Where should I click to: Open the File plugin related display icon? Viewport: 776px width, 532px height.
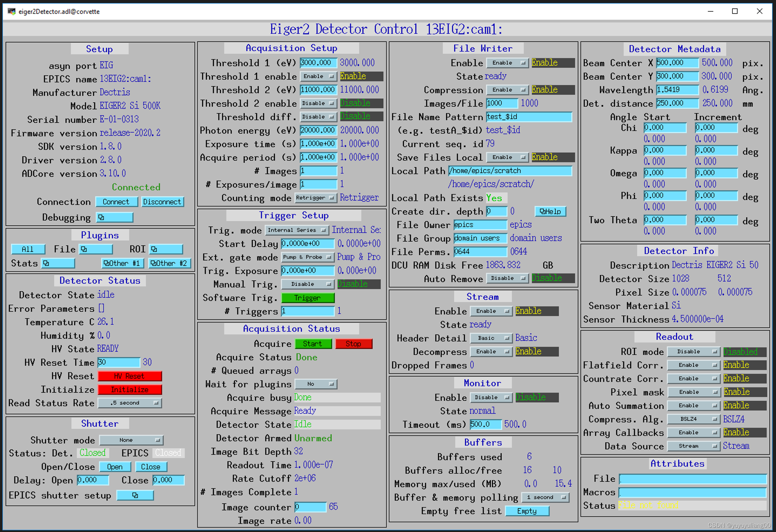coord(96,249)
